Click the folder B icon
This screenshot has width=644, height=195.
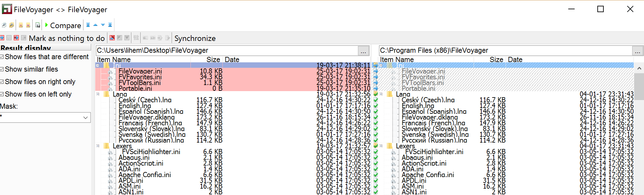pos(28,25)
